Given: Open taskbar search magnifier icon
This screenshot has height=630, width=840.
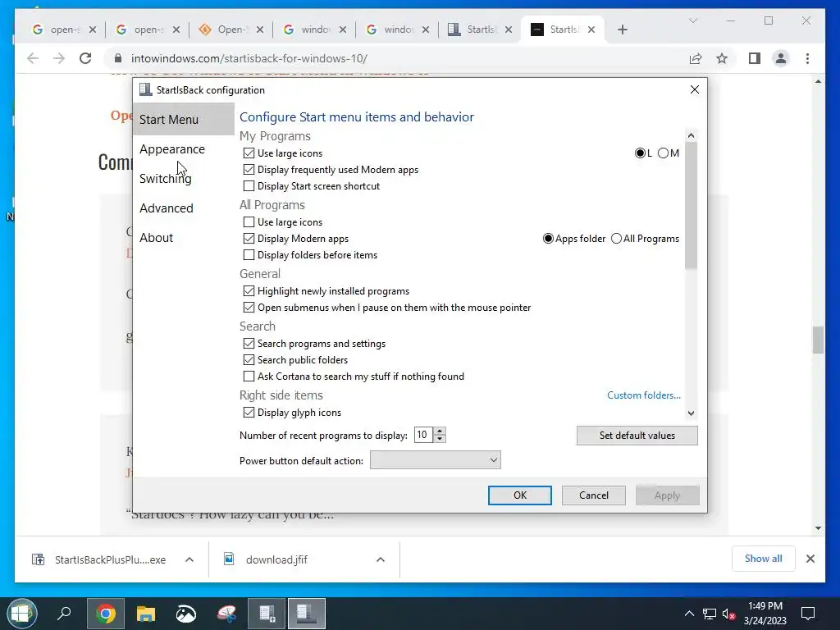Looking at the screenshot, I should point(64,613).
